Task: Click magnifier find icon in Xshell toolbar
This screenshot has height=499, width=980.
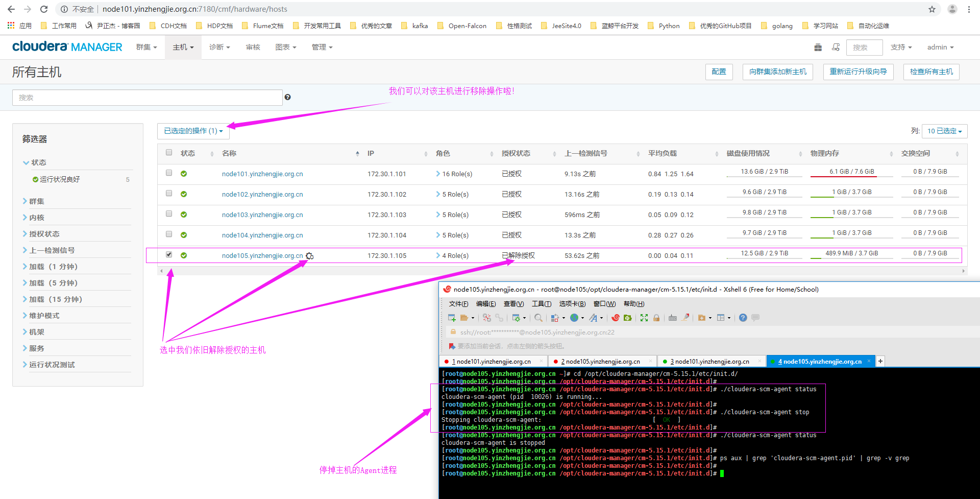Action: [538, 318]
